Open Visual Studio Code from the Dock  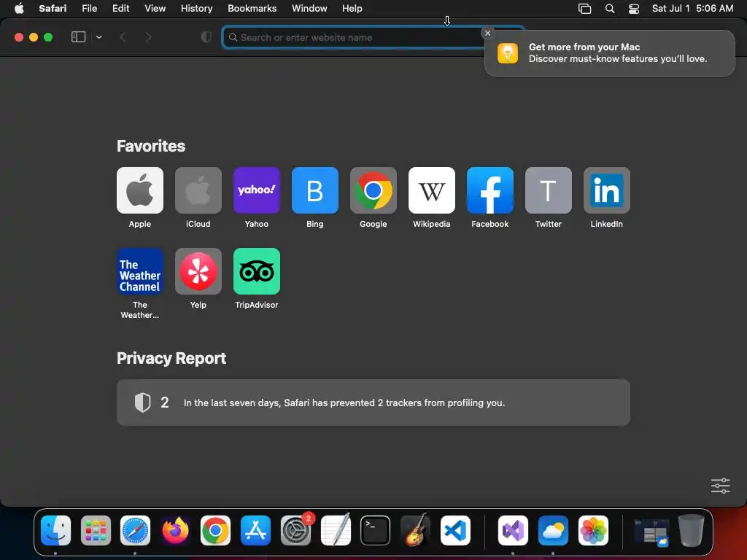point(455,530)
